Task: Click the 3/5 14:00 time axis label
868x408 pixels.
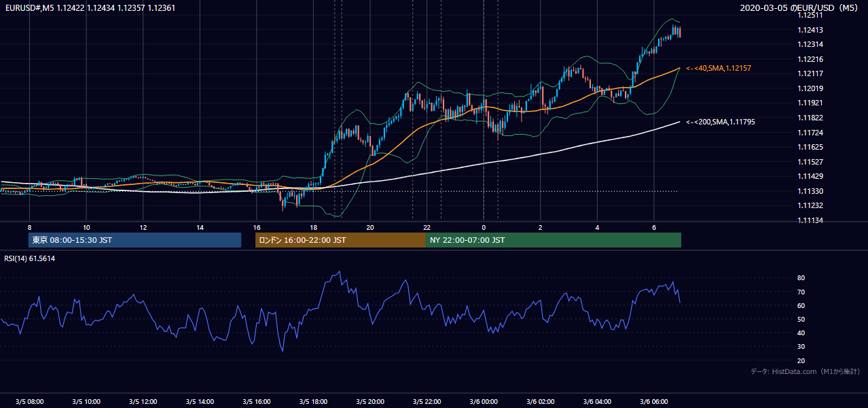Action: (x=200, y=401)
